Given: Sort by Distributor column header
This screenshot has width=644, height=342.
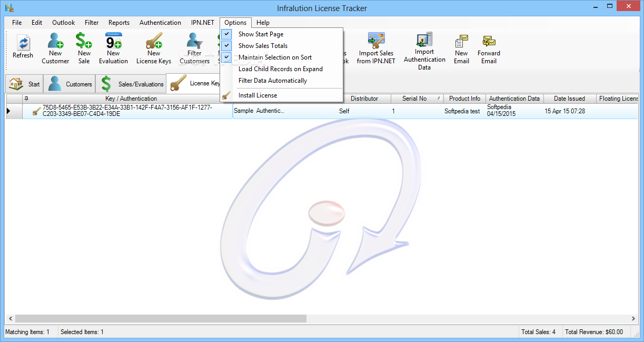Looking at the screenshot, I should tap(364, 99).
